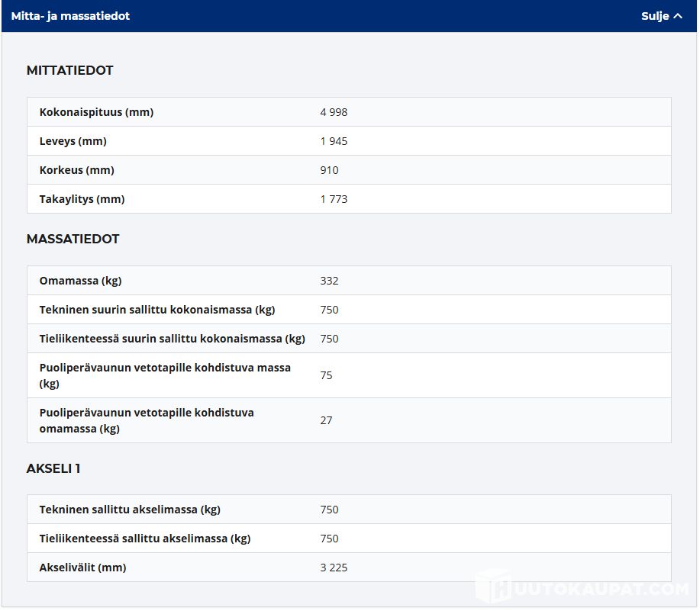Click the Akselivälit value 3 225

pos(334,568)
